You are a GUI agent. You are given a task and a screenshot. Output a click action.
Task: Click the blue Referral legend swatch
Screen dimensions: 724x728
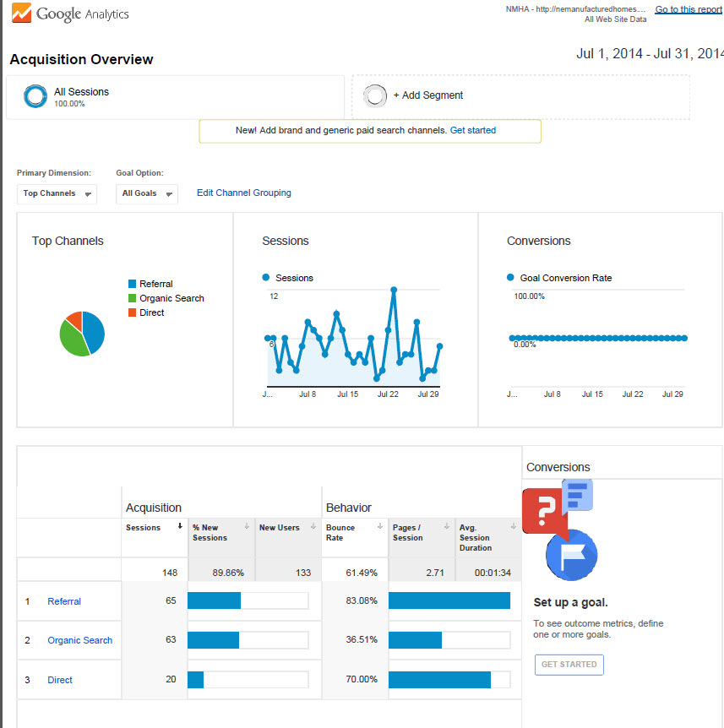pos(132,285)
